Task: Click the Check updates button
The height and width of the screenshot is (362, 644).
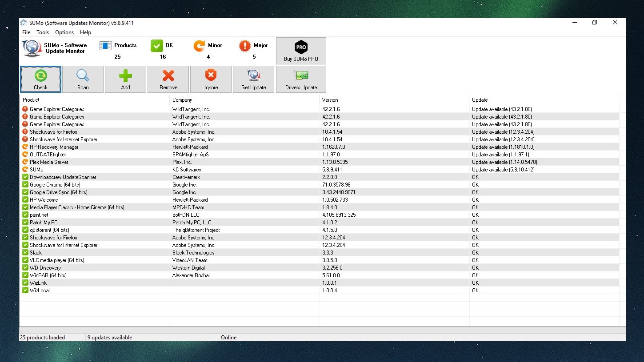Action: 40,79
